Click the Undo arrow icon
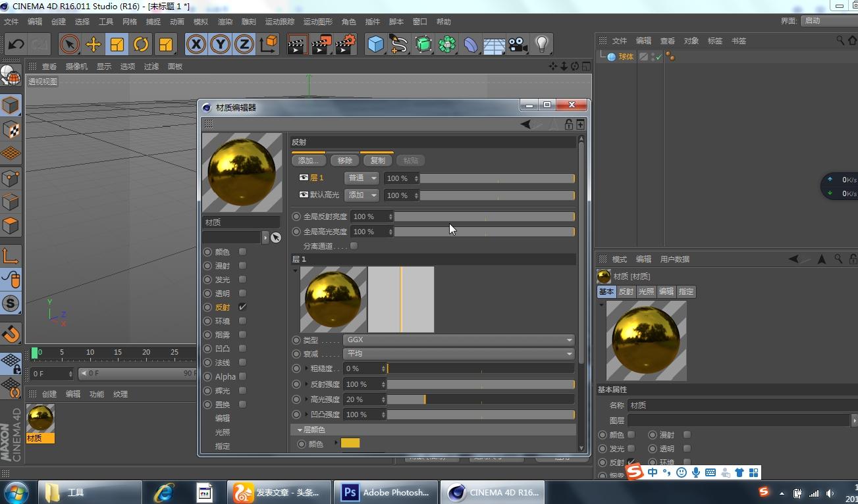This screenshot has width=858, height=504. coord(16,45)
